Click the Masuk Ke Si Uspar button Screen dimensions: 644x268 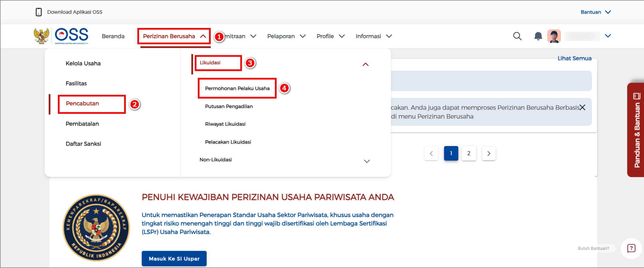tap(174, 258)
